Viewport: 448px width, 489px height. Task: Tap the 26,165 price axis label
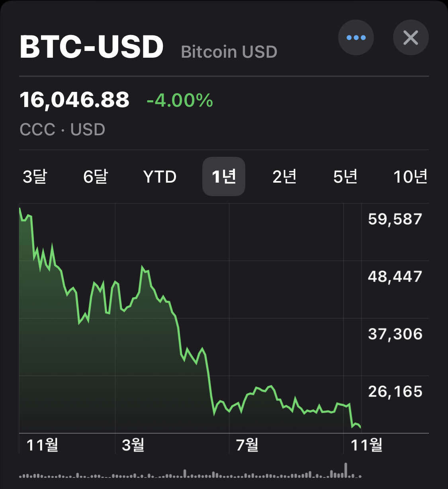point(395,392)
